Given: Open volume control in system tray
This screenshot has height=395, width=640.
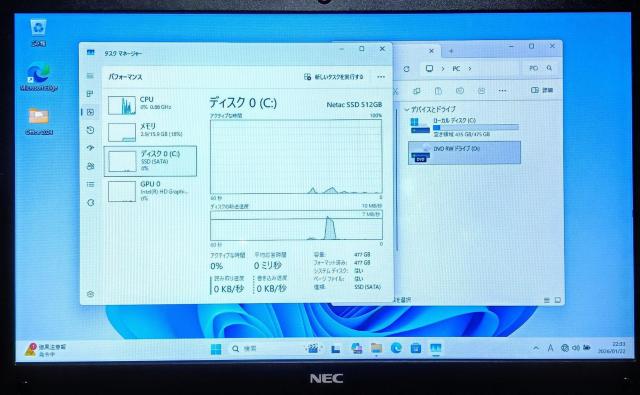Looking at the screenshot, I should coord(576,348).
